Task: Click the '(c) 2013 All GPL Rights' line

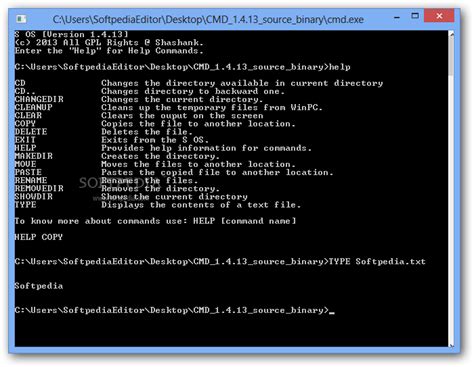Action: click(109, 43)
